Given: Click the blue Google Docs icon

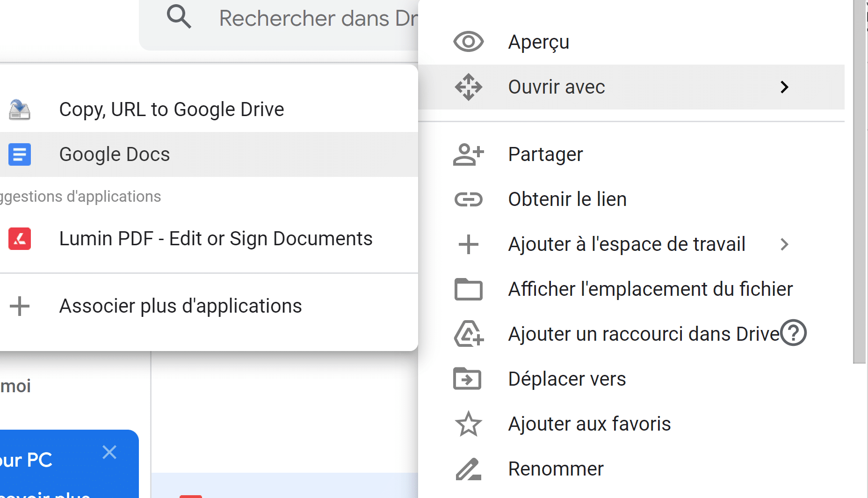Looking at the screenshot, I should pos(20,154).
